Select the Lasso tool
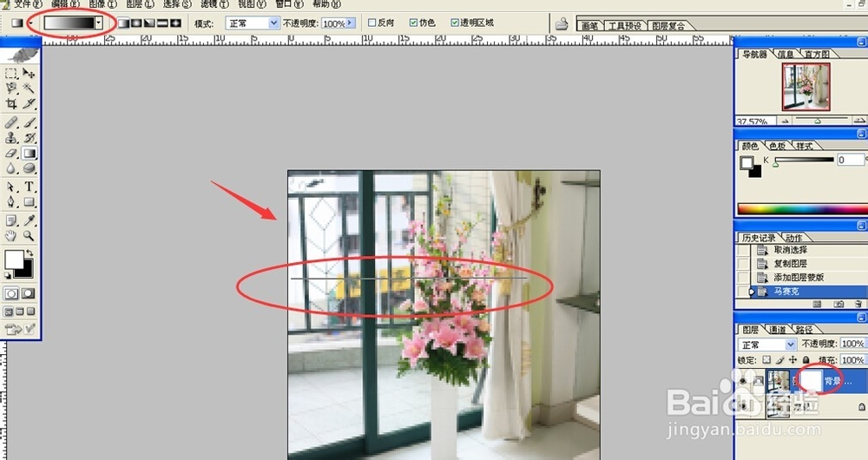 [x=11, y=88]
